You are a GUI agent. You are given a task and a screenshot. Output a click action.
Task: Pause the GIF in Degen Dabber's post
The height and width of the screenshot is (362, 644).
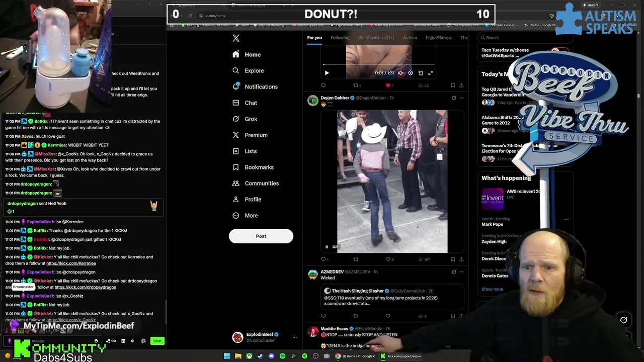[x=327, y=247]
